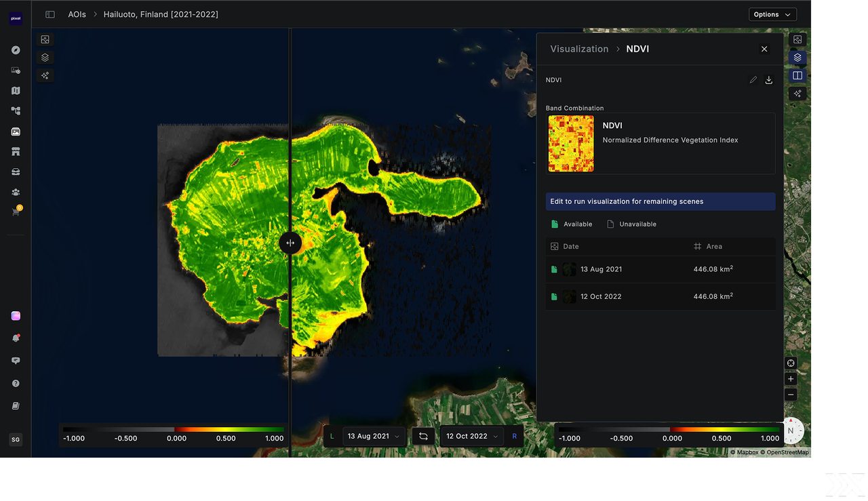The image size is (868, 501).
Task: Open the 12 Oct 2022 right date dropdown
Action: [472, 437]
